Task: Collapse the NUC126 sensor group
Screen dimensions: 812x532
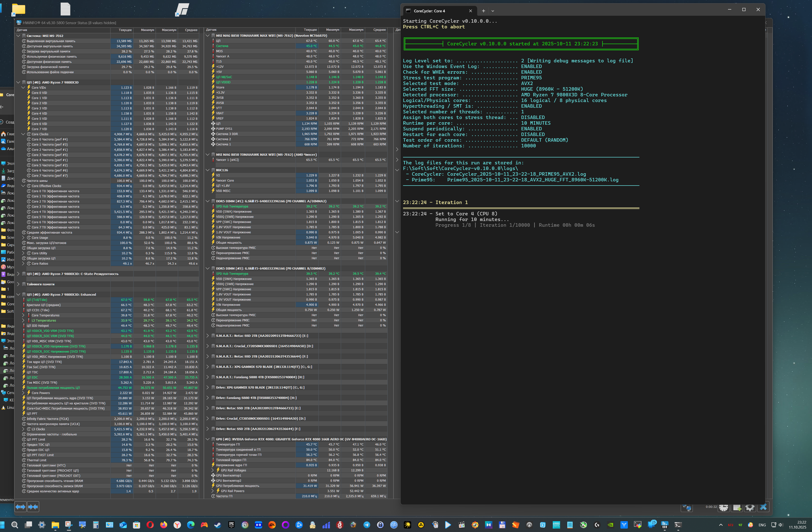Action: [208, 170]
